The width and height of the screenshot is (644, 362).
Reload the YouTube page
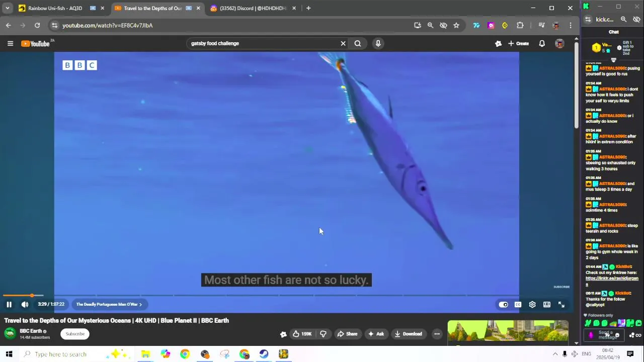(37, 25)
